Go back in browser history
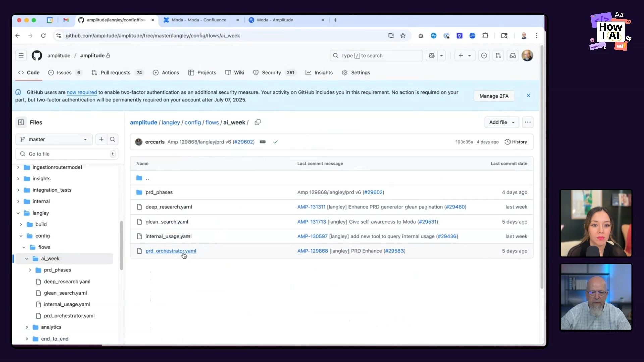 18,36
